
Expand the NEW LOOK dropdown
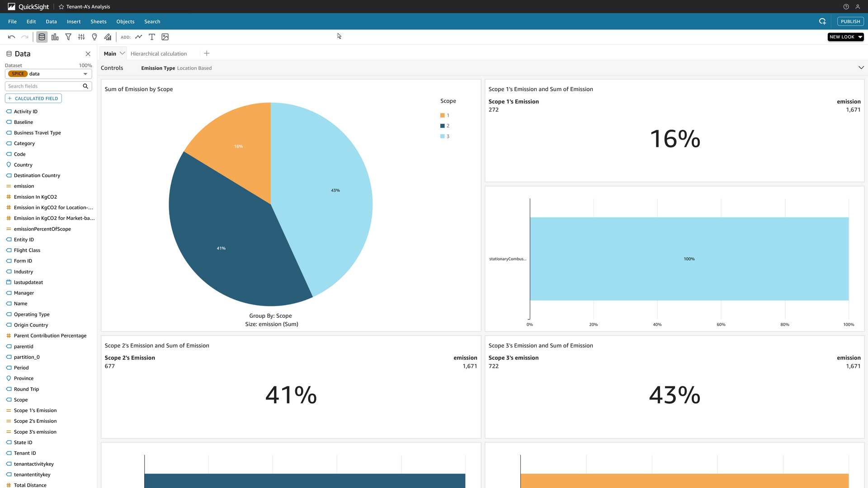[x=860, y=37]
